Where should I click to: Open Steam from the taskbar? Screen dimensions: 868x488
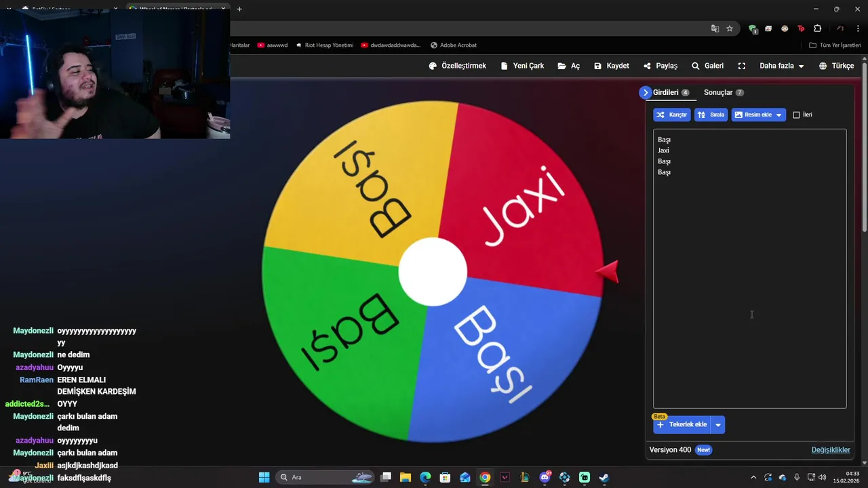604,477
